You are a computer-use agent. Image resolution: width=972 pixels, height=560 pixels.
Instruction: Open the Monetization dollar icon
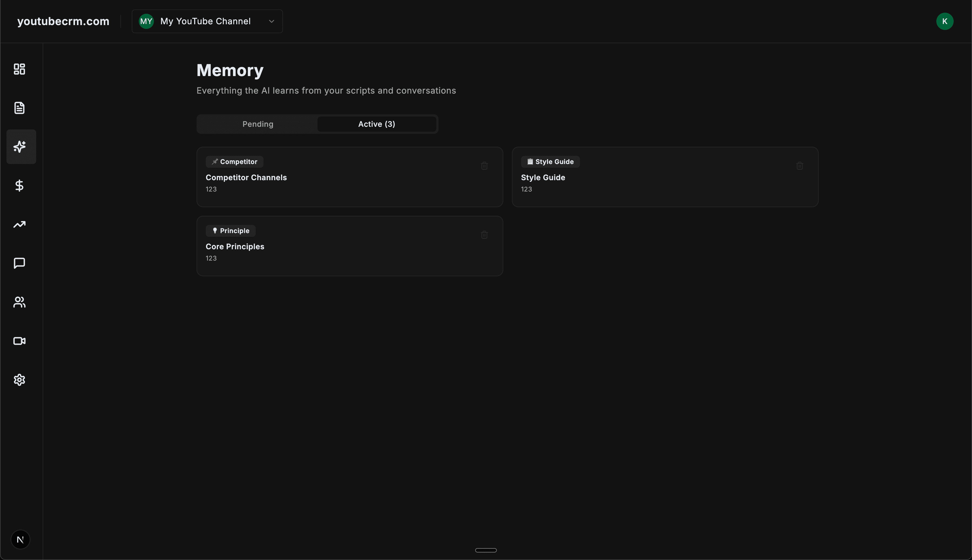19,185
